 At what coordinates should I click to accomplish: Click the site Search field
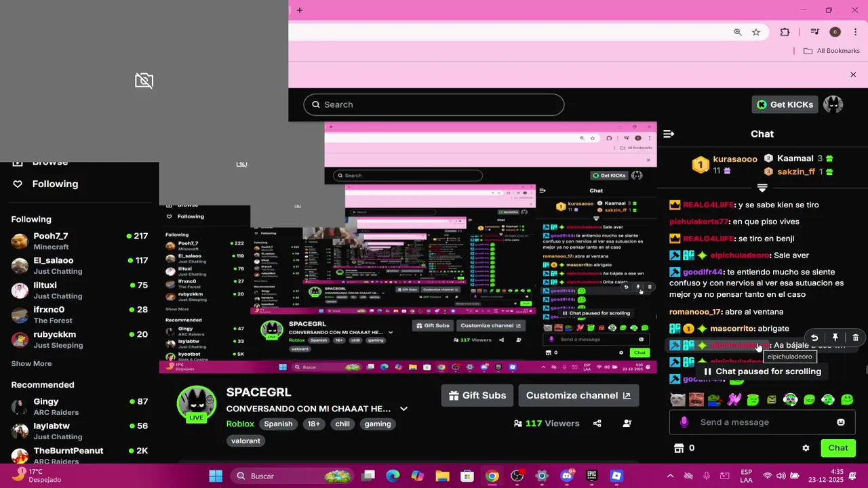434,104
